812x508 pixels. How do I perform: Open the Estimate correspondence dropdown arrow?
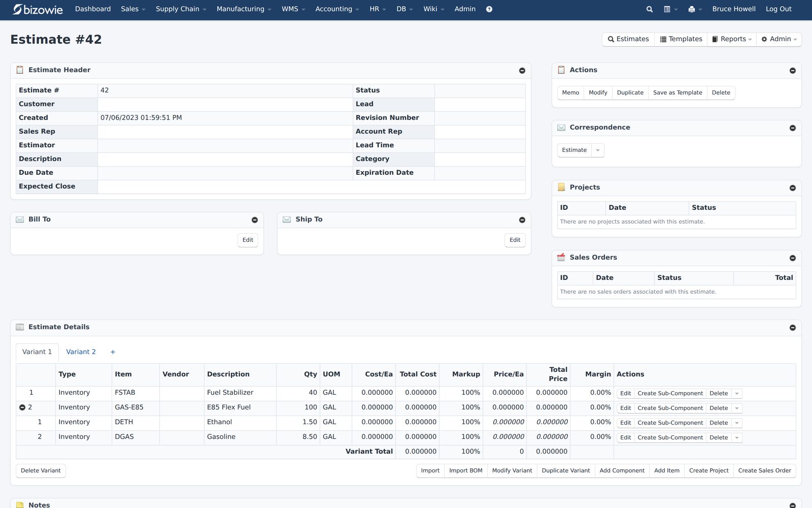tap(598, 150)
